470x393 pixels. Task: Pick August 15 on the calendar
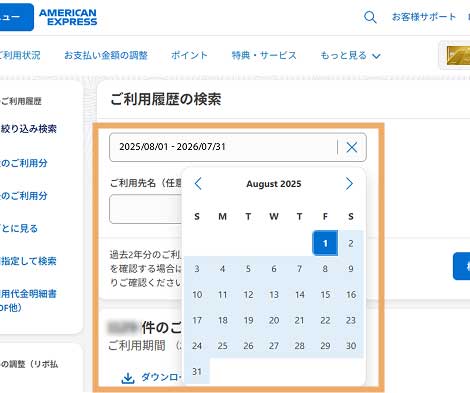coord(325,295)
